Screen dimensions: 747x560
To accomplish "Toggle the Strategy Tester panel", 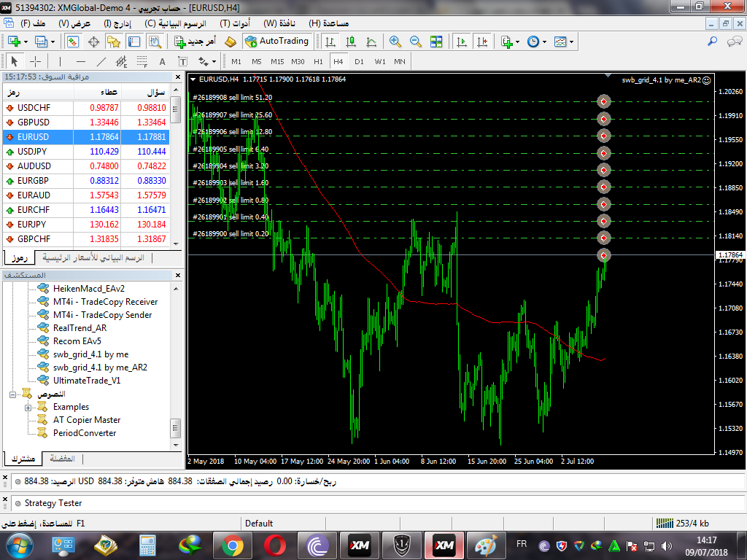I will point(155,42).
